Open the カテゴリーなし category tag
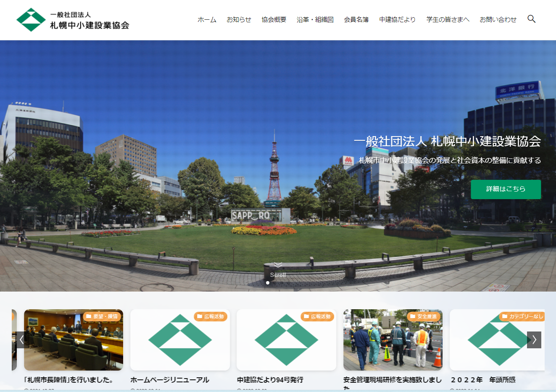Image resolution: width=556 pixels, height=392 pixels. tap(522, 316)
